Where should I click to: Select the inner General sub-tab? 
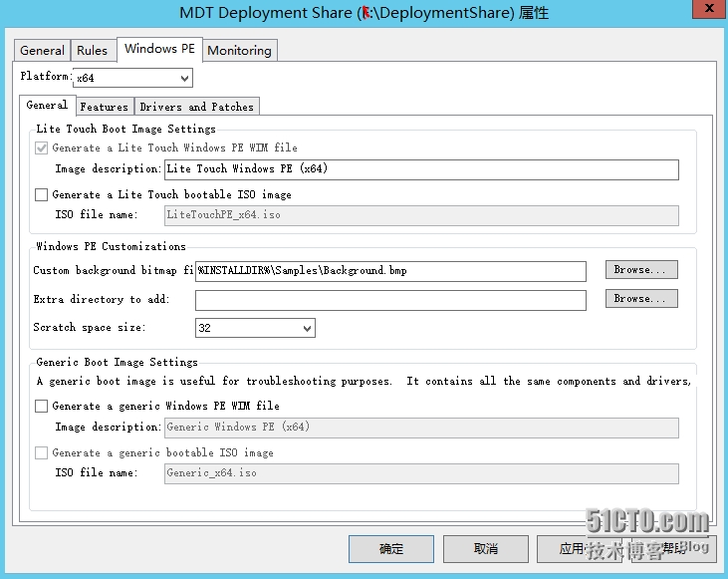click(48, 105)
